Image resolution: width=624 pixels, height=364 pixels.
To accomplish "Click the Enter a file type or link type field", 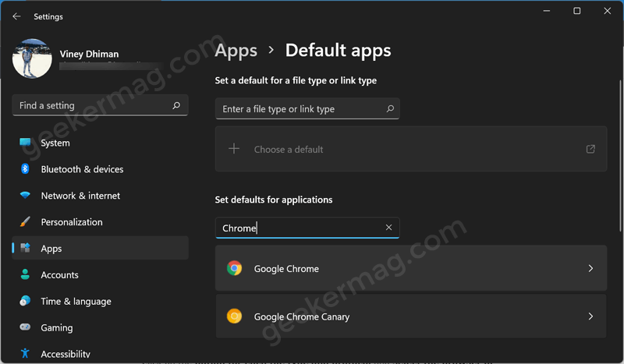I will point(307,108).
